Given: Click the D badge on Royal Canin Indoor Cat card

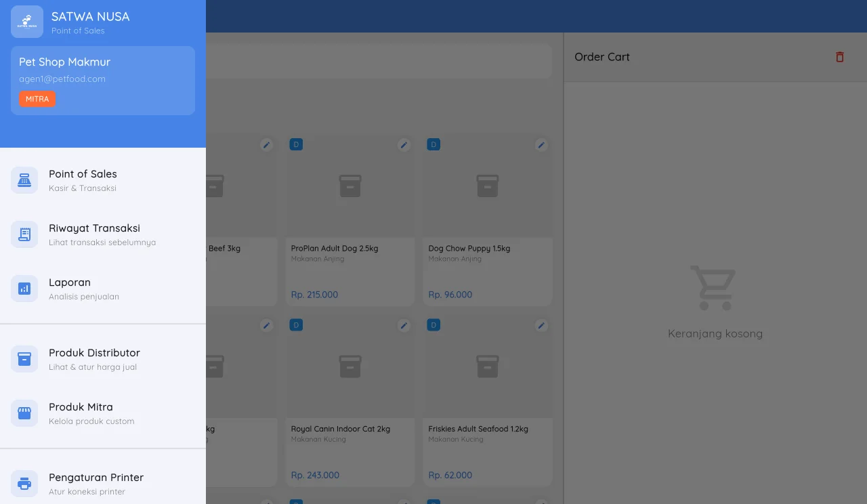Looking at the screenshot, I should 296,325.
